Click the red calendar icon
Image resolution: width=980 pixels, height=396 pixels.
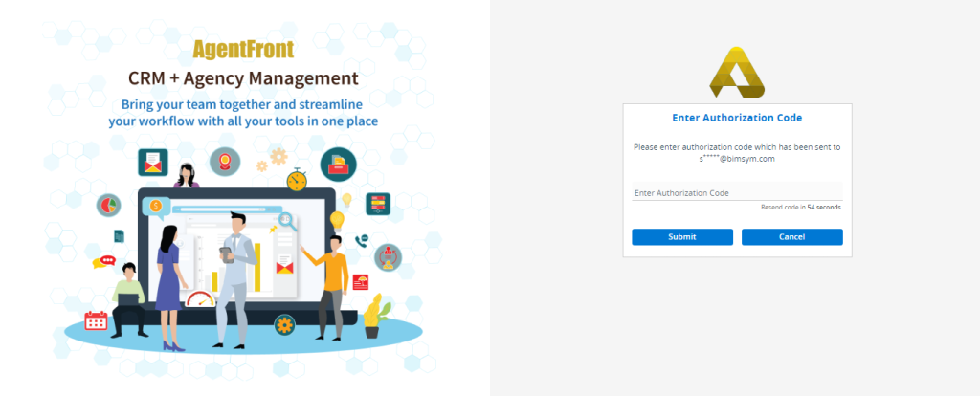(x=96, y=321)
